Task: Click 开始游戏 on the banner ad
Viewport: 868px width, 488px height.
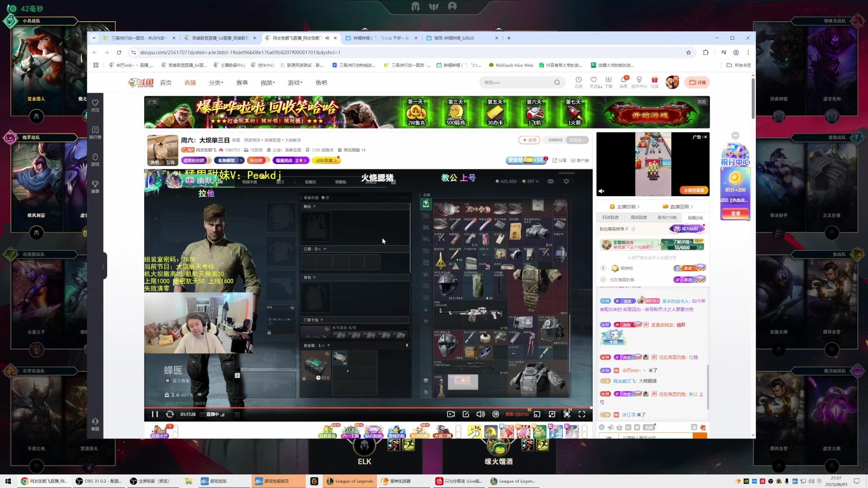Action: (650, 115)
